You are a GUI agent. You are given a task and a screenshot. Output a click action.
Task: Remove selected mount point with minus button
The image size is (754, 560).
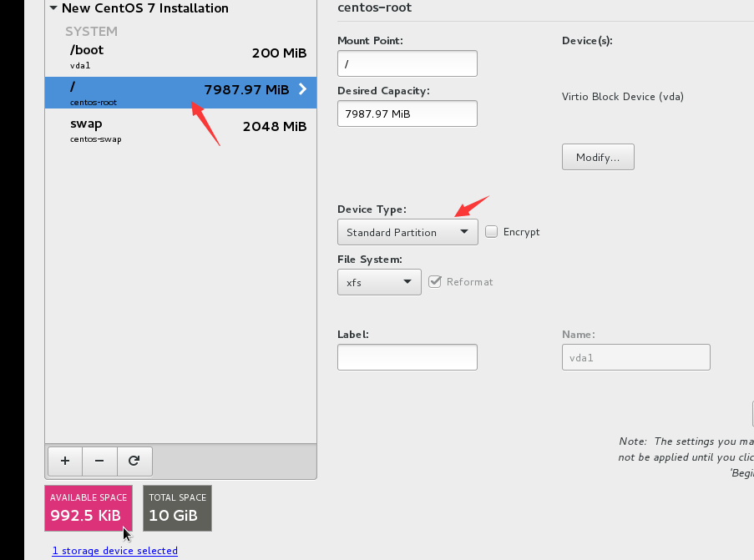point(99,461)
